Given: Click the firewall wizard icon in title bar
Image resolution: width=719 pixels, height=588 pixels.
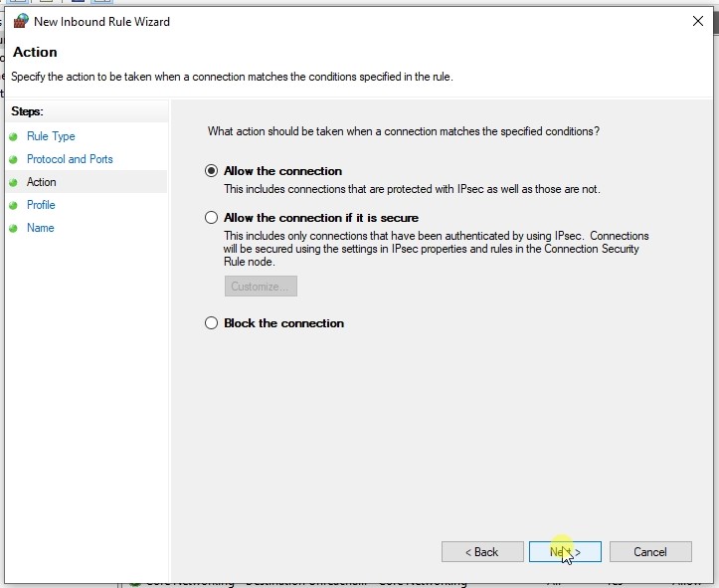Looking at the screenshot, I should [20, 21].
